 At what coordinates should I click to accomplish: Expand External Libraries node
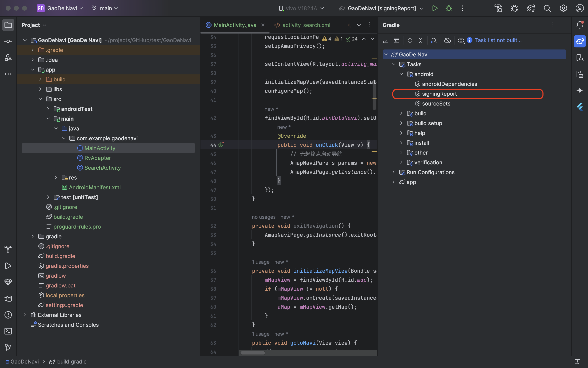(25, 315)
